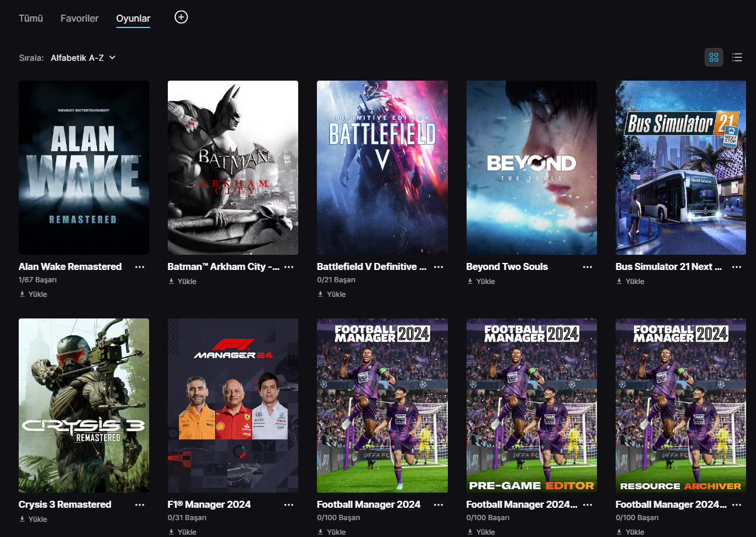Open the Alan Wake Remastered cover art

click(x=84, y=168)
